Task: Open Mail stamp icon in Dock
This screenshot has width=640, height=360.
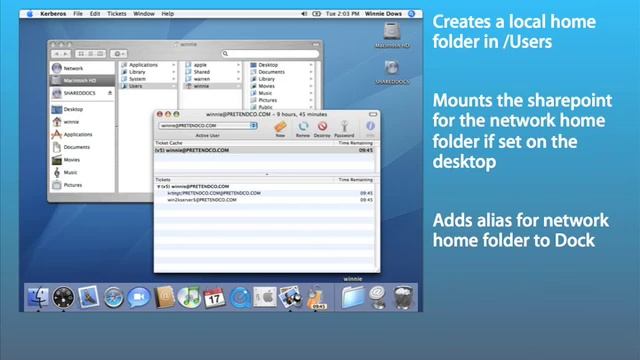Action: 89,297
